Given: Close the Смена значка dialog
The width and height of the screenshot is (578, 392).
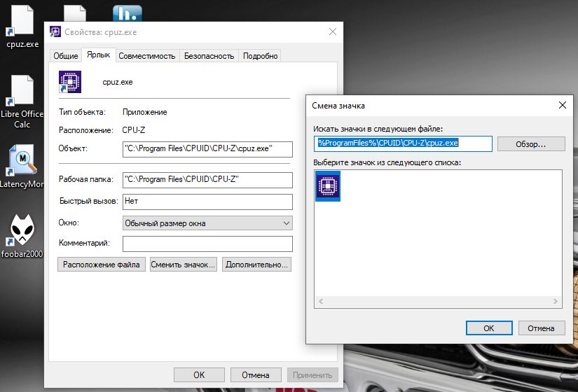Looking at the screenshot, I should [x=562, y=106].
